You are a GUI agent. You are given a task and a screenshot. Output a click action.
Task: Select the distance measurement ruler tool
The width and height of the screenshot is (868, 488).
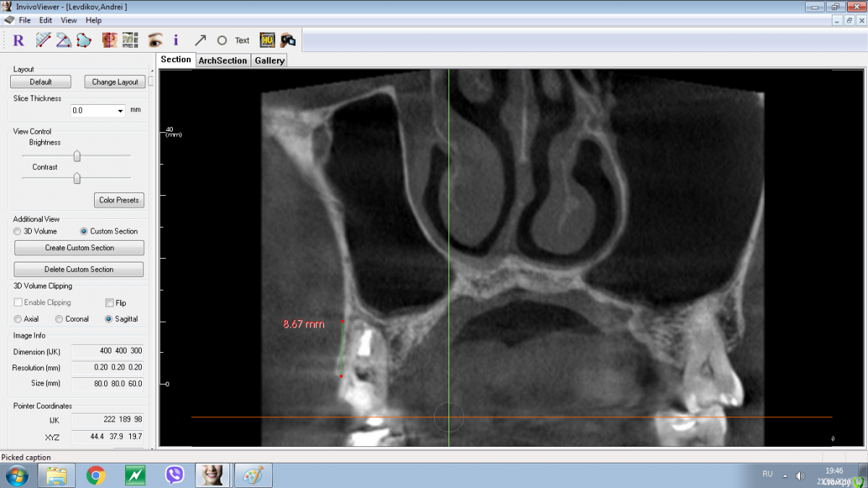(43, 40)
